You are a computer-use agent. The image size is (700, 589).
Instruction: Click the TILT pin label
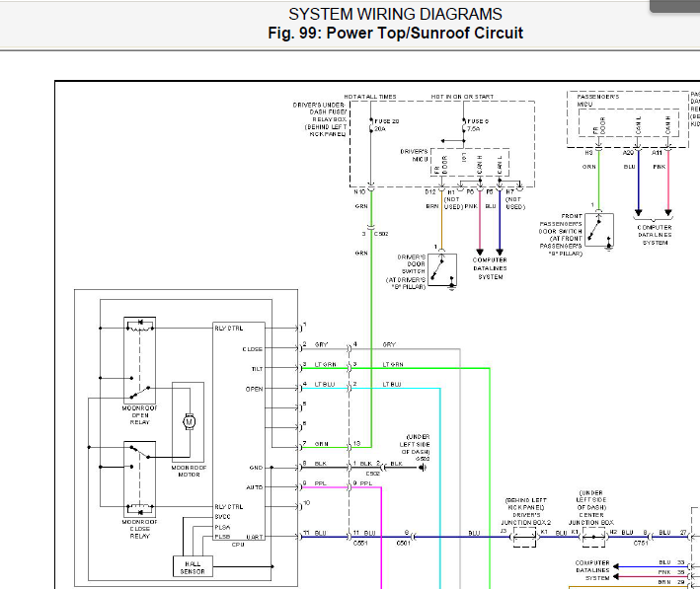(x=257, y=369)
